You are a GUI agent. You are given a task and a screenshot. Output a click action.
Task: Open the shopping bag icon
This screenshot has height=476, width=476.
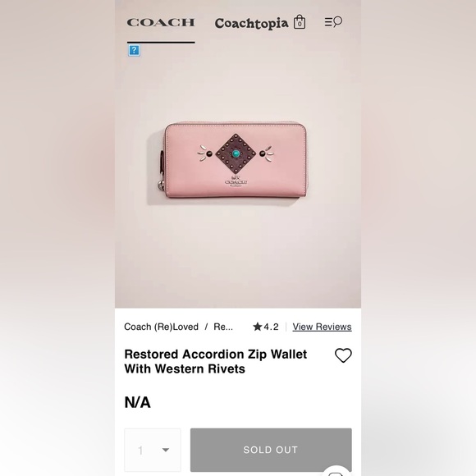(300, 22)
